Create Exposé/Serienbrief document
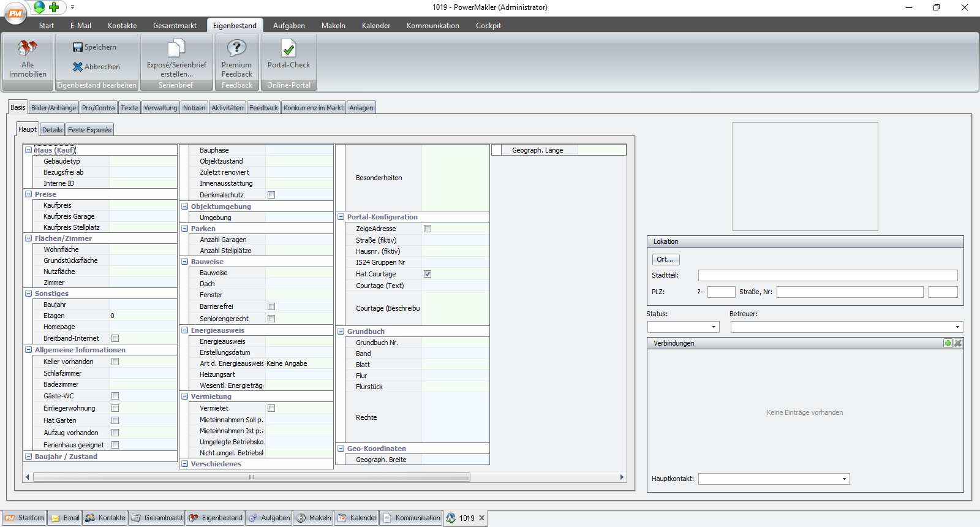 click(x=176, y=59)
